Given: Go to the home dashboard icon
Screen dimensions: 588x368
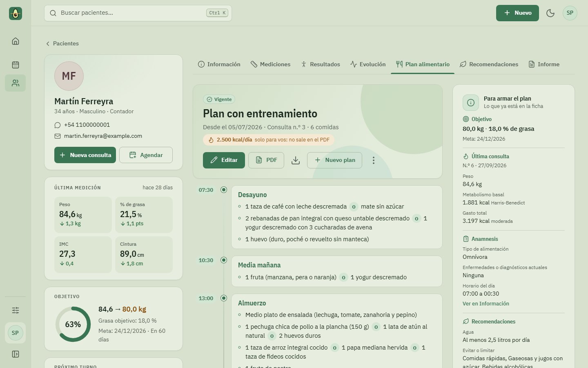Looking at the screenshot, I should coord(16,41).
